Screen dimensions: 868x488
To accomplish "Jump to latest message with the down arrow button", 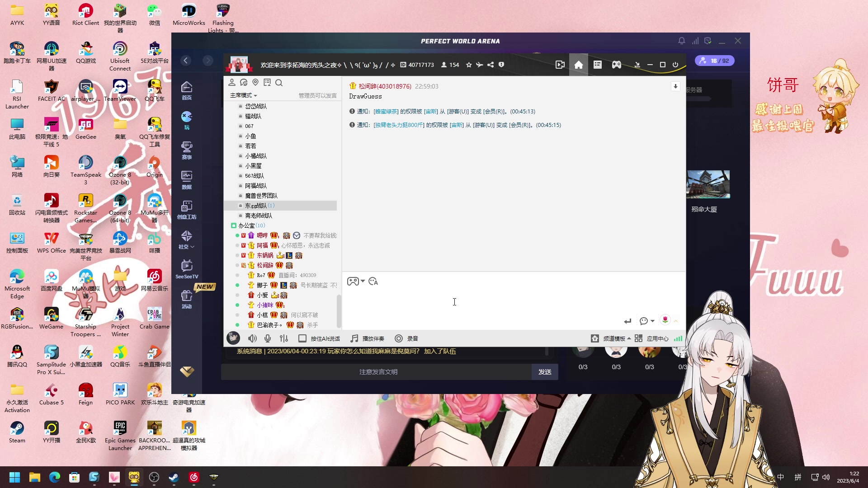I will (675, 86).
